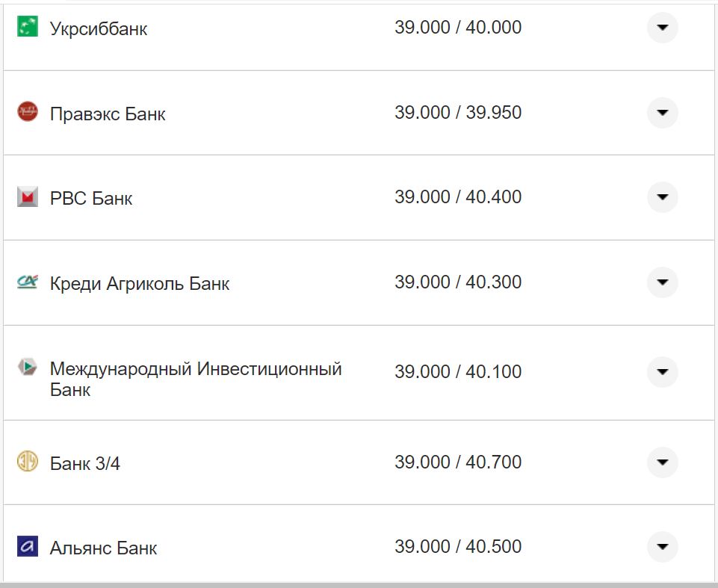The height and width of the screenshot is (588, 718).
Task: Click the rate 39.000 / 40.400 for РВС Банк
Action: point(459,196)
